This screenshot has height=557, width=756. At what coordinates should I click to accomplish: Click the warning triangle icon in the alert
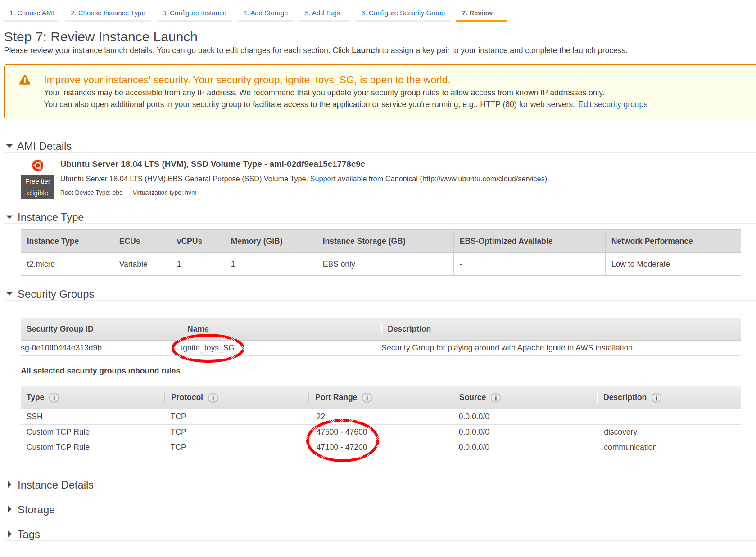coord(25,80)
